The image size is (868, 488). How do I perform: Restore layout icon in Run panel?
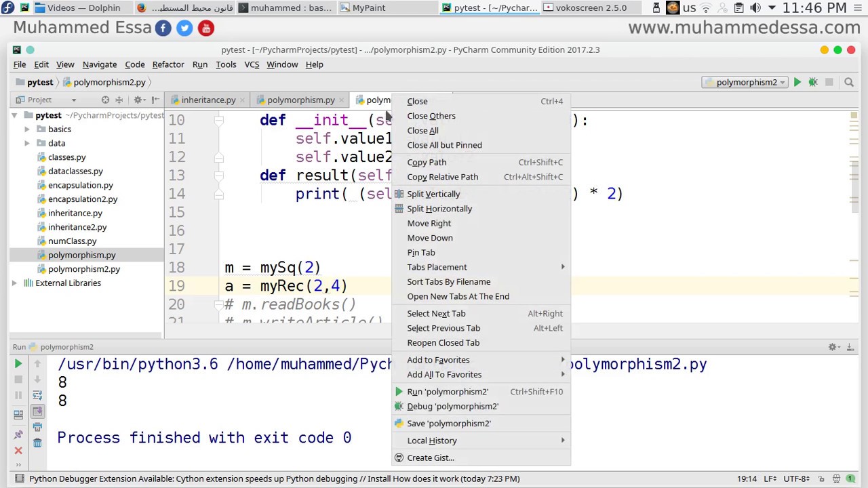(18, 414)
